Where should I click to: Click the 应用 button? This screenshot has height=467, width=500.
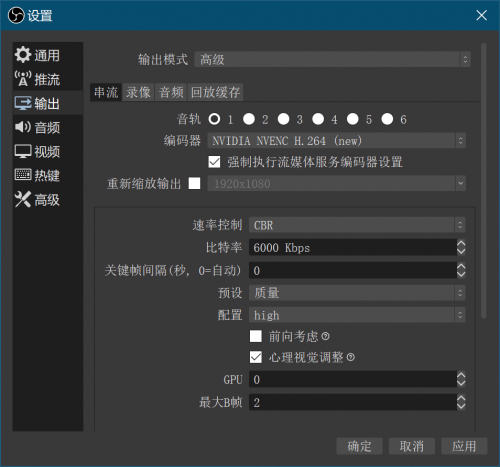tap(464, 446)
